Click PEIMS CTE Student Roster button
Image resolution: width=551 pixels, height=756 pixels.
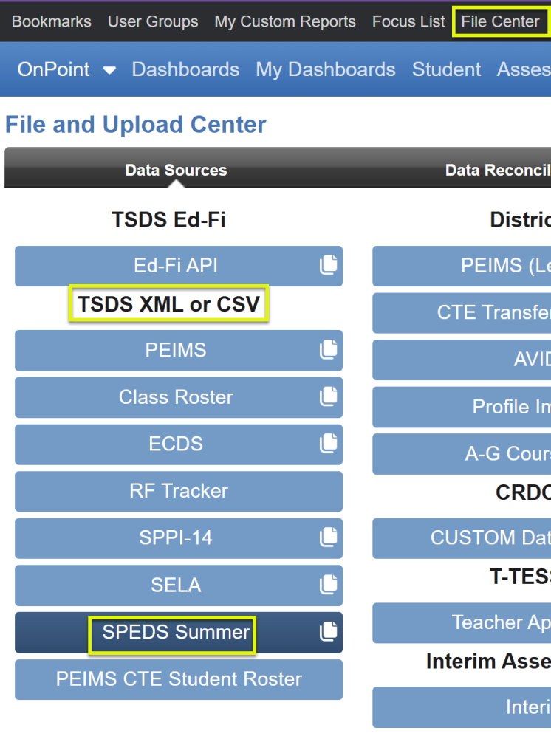[179, 679]
